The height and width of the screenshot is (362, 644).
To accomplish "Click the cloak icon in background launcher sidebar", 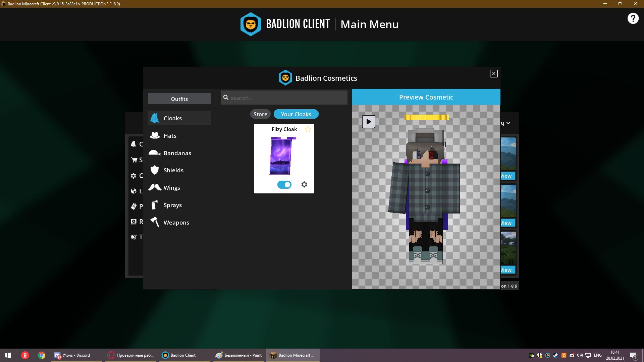I will pos(133,144).
